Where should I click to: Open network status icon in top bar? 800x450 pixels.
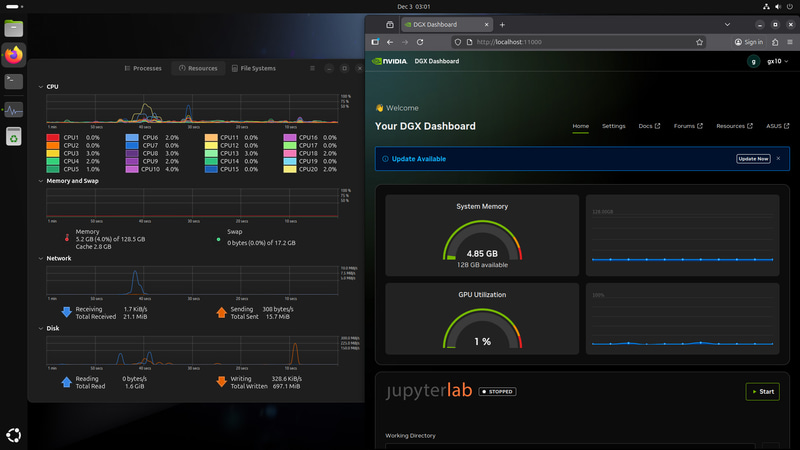pyautogui.click(x=766, y=7)
